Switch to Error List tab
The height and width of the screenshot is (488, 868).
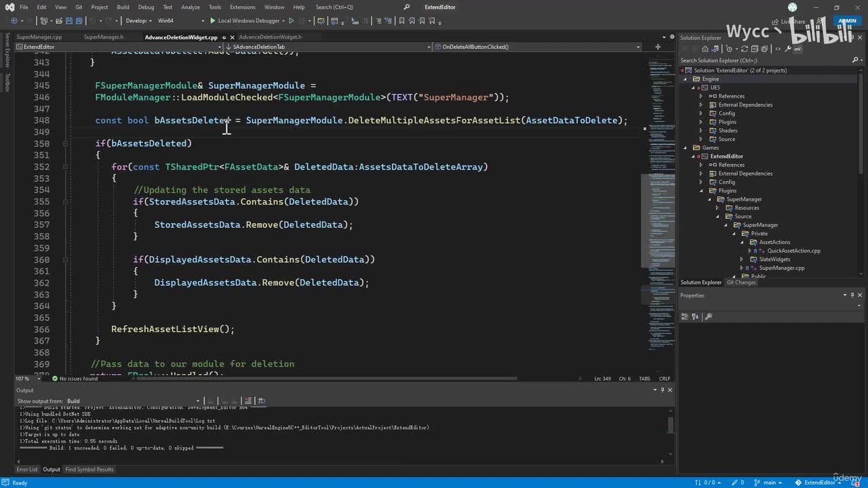click(x=27, y=469)
